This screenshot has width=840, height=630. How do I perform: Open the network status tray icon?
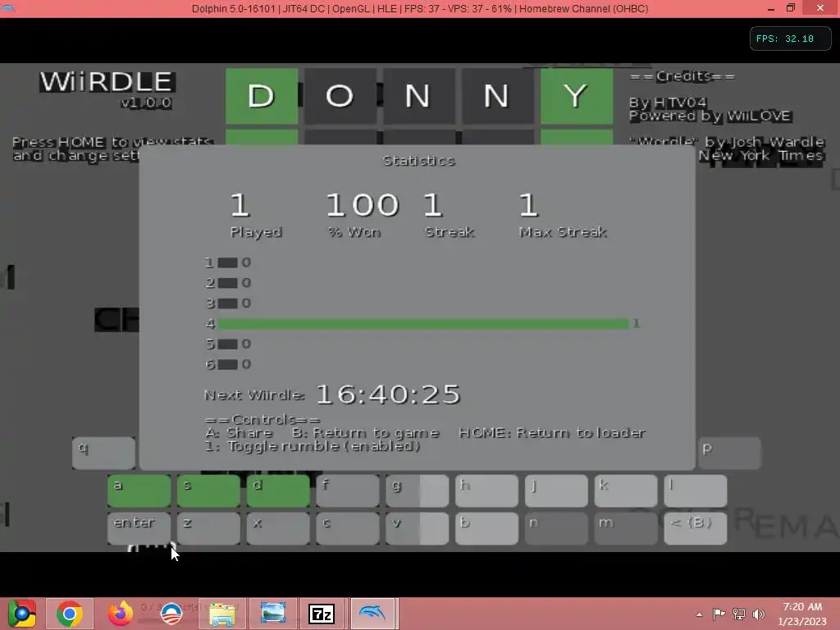(x=739, y=614)
